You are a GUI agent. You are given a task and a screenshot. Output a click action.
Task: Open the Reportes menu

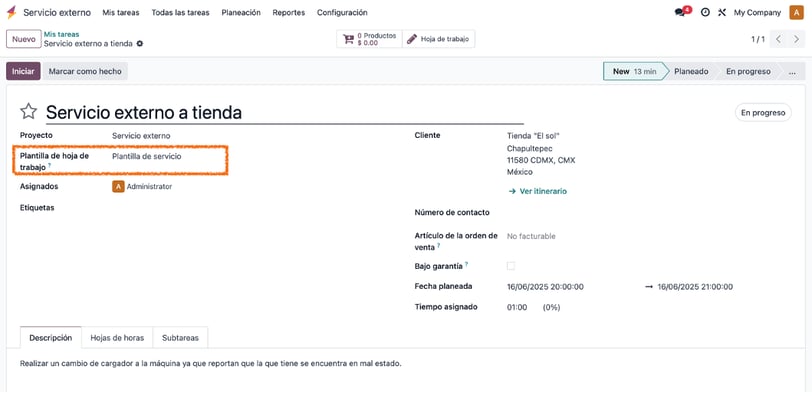point(288,12)
